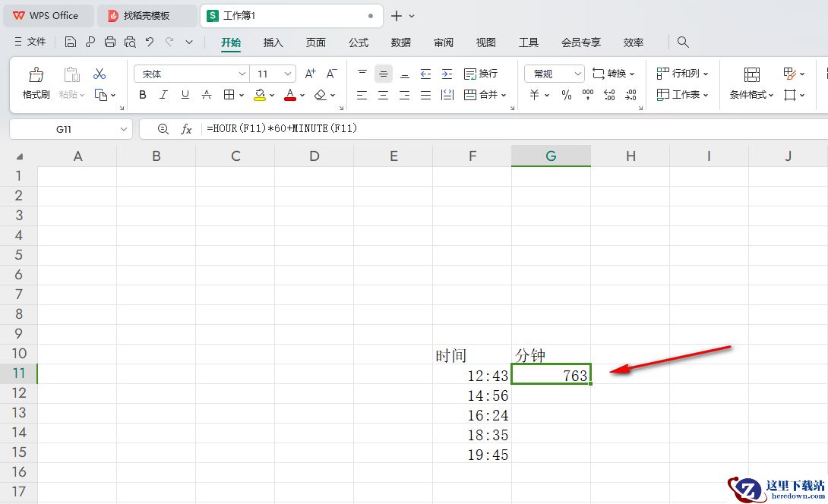Click the Cut scissors icon
The height and width of the screenshot is (504, 828).
(x=100, y=74)
